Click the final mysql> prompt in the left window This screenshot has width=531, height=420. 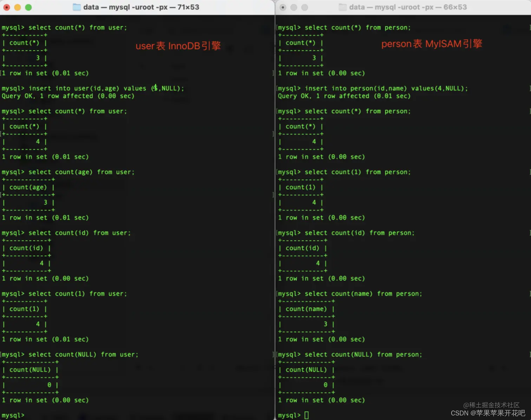(x=13, y=415)
